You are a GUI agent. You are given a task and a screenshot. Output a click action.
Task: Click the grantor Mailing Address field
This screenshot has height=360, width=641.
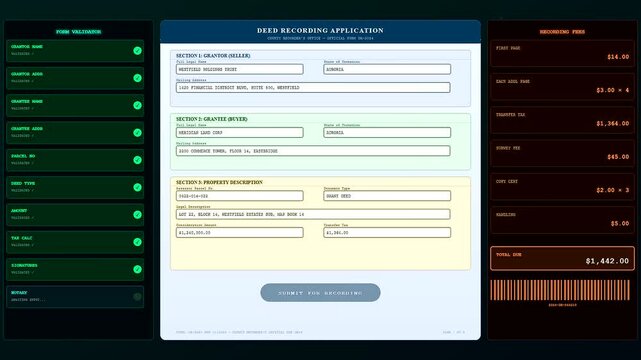[313, 87]
